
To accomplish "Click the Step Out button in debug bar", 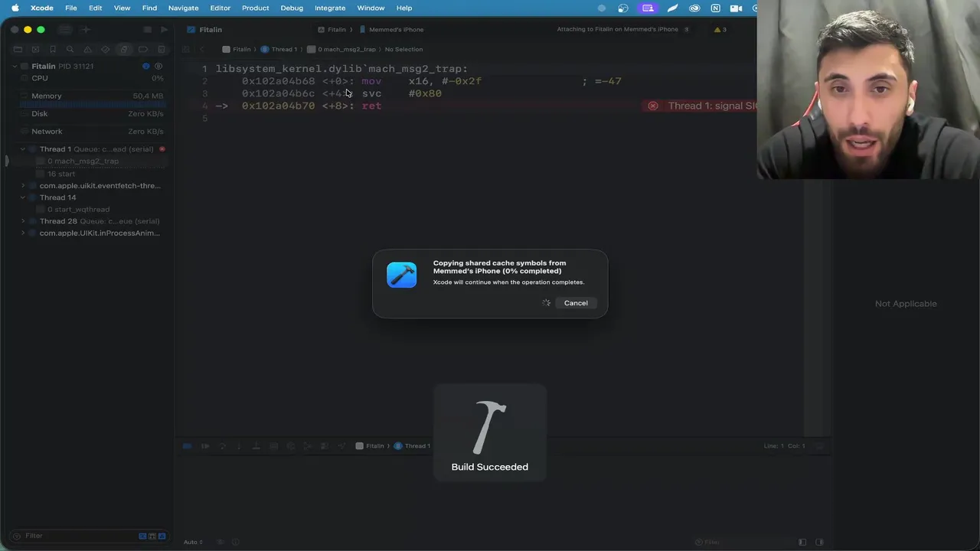I will click(256, 446).
